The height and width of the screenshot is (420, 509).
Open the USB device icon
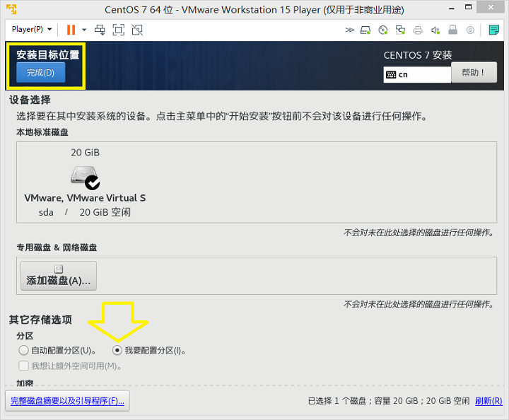point(453,30)
